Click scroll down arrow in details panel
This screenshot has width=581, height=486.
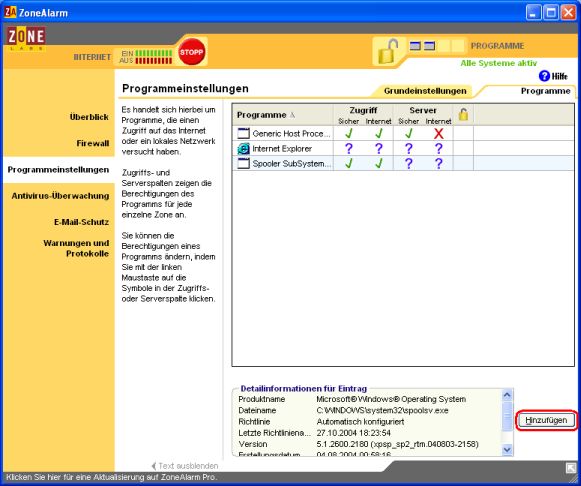pyautogui.click(x=507, y=450)
